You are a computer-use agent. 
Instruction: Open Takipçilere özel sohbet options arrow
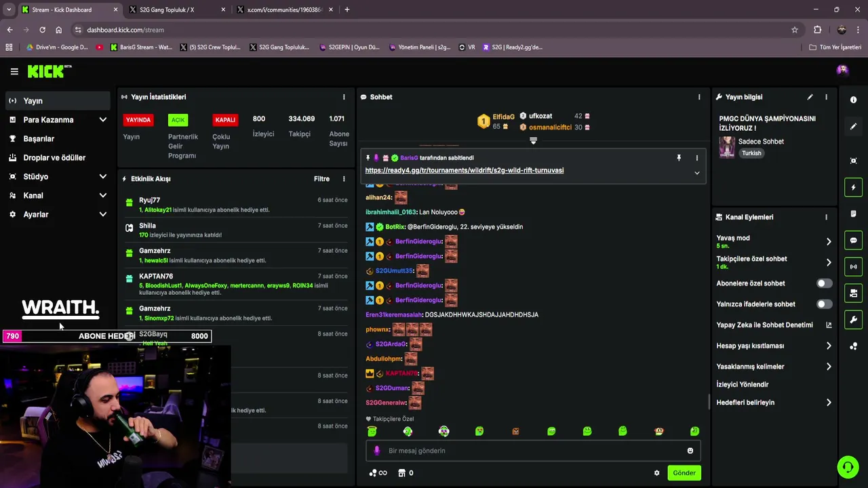[x=829, y=262]
